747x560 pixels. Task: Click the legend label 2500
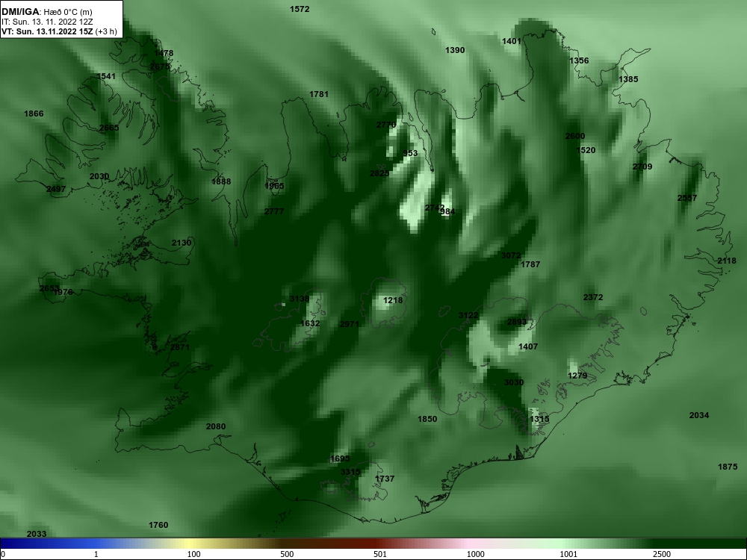click(662, 554)
